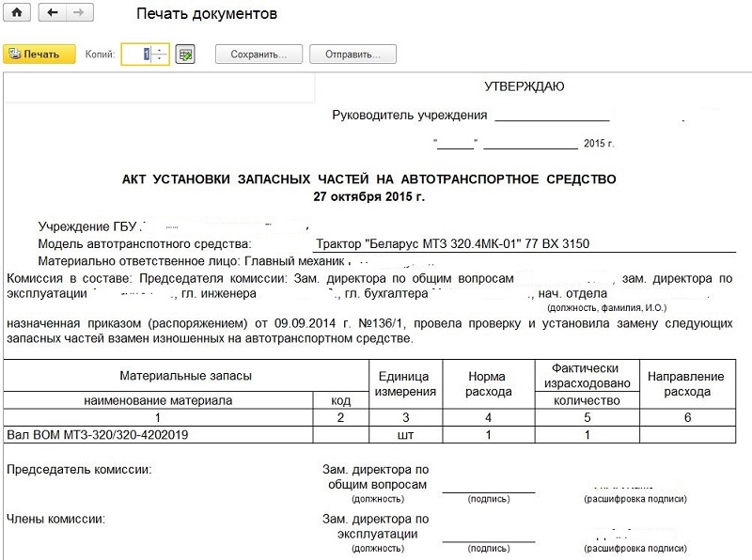752x560 pixels.
Task: Decrease copies with the down spinner arrow
Action: coord(160,59)
